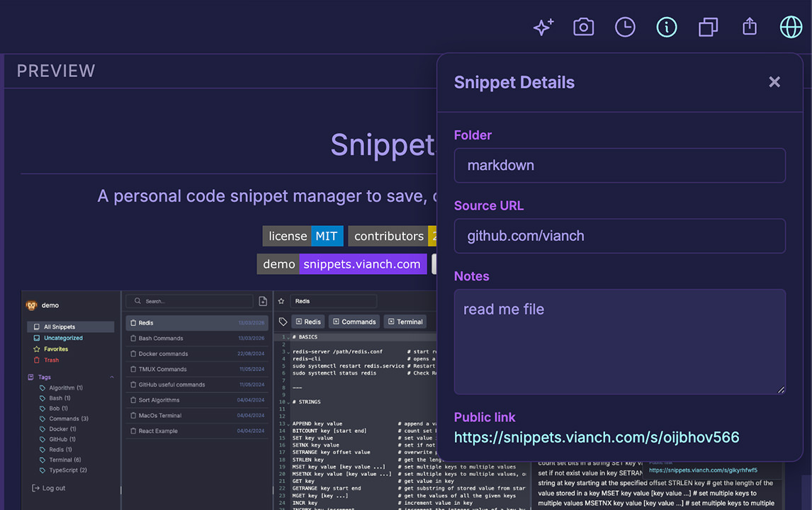Viewport: 812px width, 510px height.
Task: Click the Snippet title heading in preview
Action: click(x=383, y=145)
